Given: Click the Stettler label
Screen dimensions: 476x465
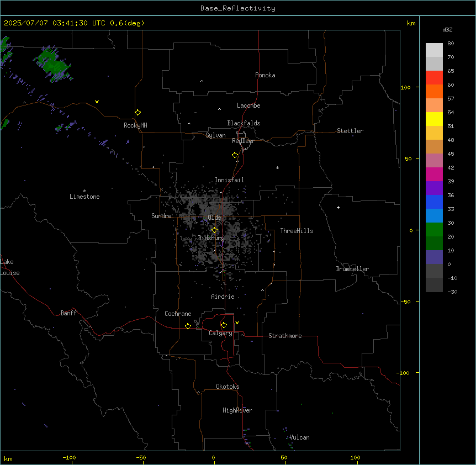Looking at the screenshot, I should tap(350, 131).
